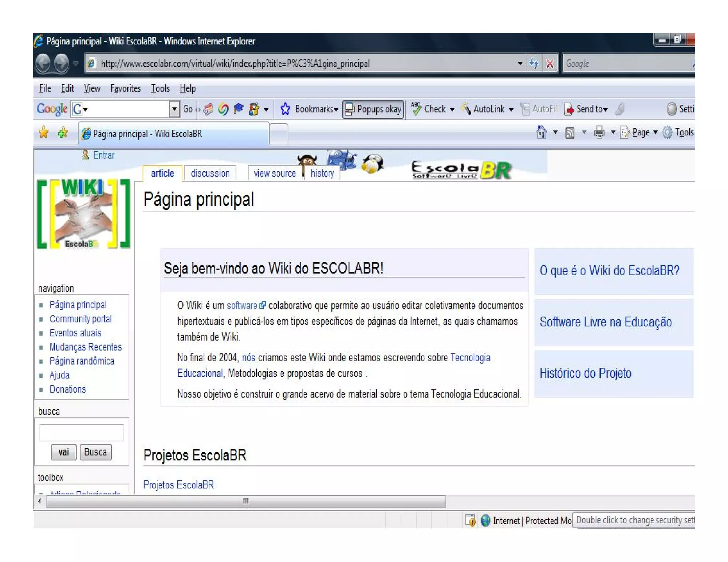Viewport: 728px width, 562px height.
Task: Switch to the discussion tab
Action: click(x=210, y=173)
